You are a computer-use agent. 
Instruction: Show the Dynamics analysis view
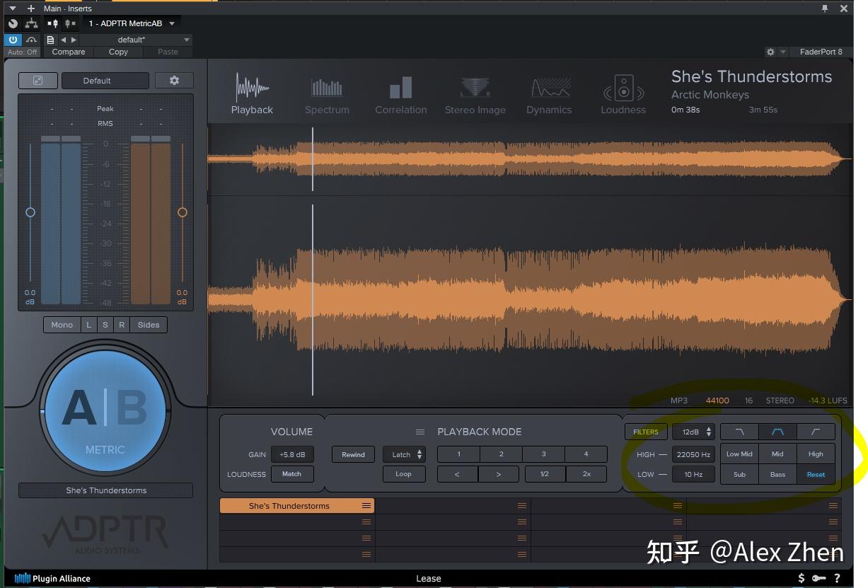tap(549, 96)
